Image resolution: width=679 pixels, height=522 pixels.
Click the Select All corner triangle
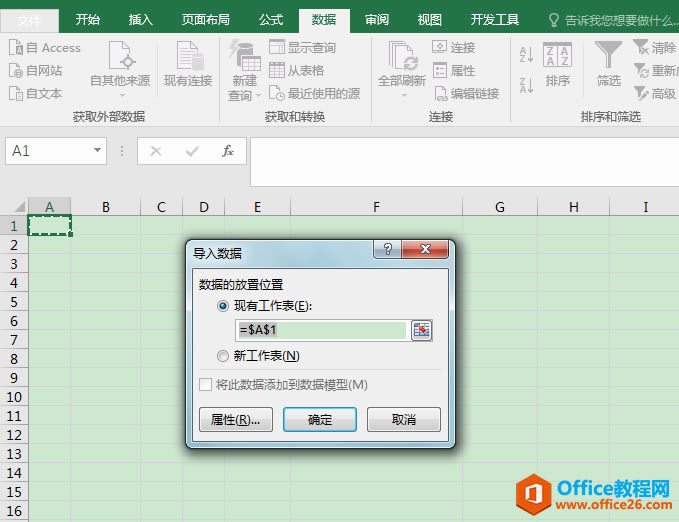(19, 206)
